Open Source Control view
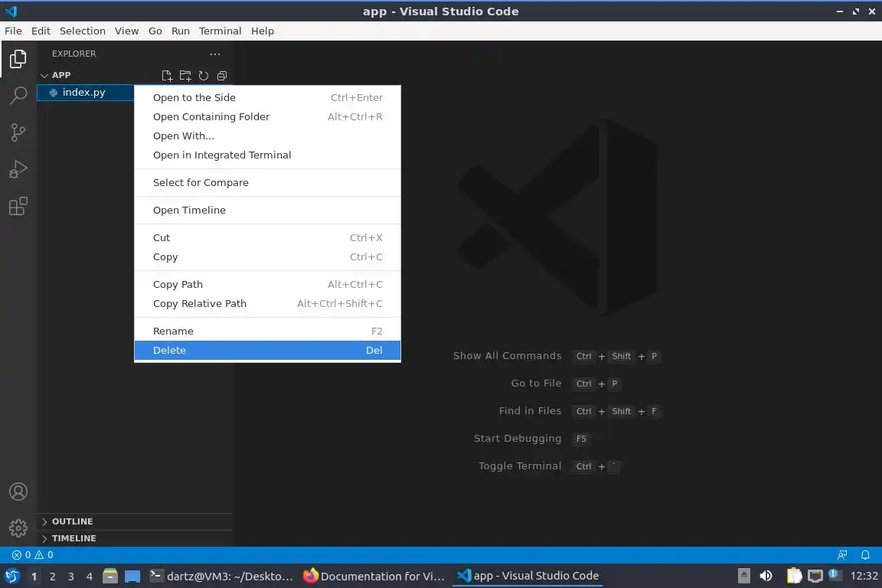Image resolution: width=882 pixels, height=588 pixels. 18,132
